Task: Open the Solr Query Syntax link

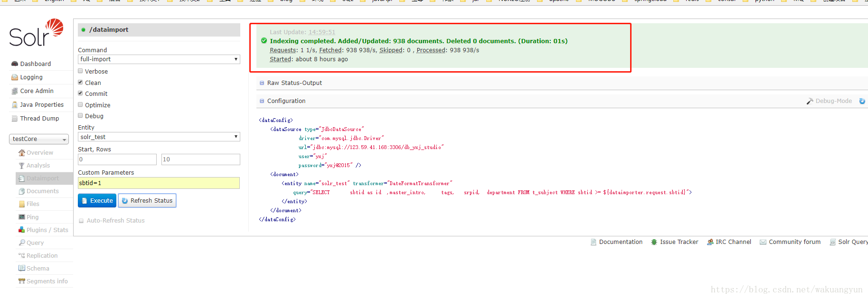Action: point(853,242)
